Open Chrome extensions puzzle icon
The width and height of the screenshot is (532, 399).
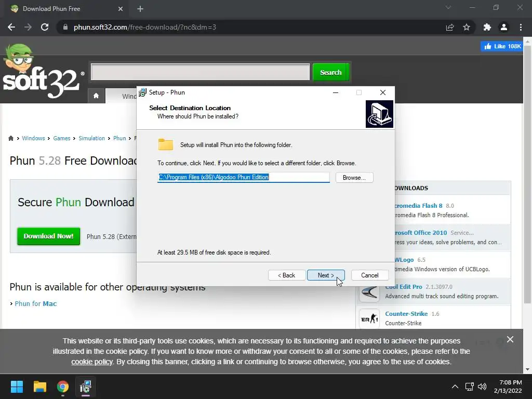pos(487,27)
